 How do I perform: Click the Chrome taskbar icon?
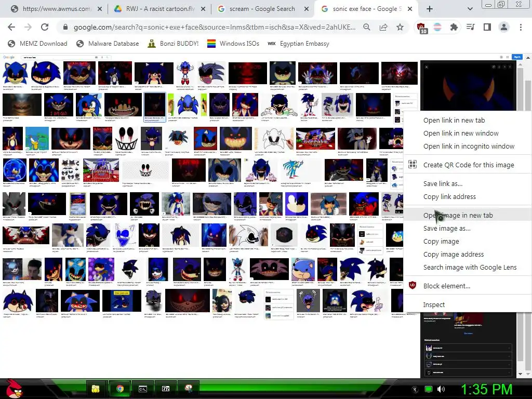point(119,389)
